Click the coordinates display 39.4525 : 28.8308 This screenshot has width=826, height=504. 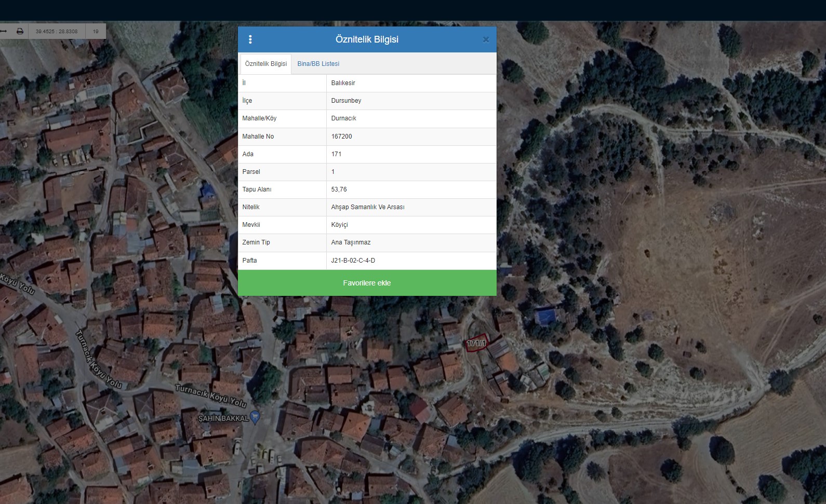pos(57,31)
